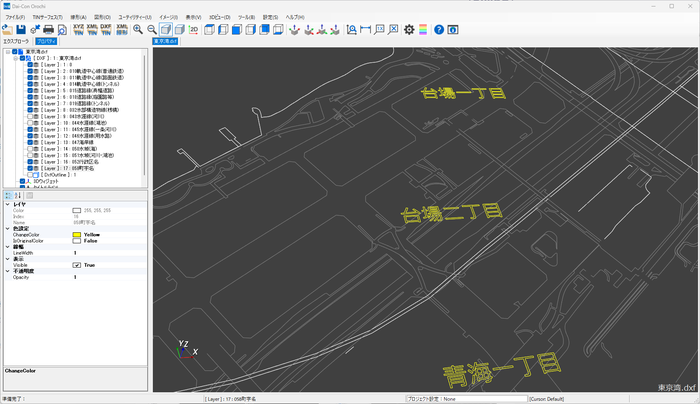Open the 3Dビュー(D) menu
Screen dimensions: 700x404
pos(220,17)
